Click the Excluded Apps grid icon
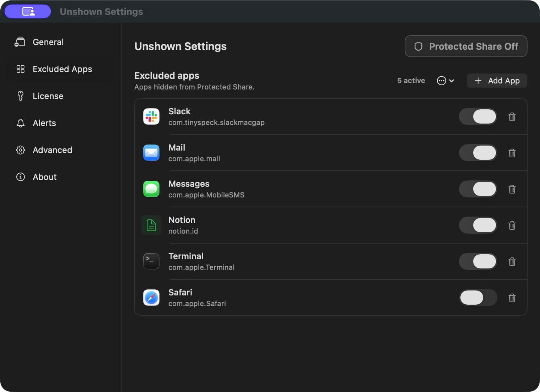Screen dimensions: 540x392 point(21,69)
